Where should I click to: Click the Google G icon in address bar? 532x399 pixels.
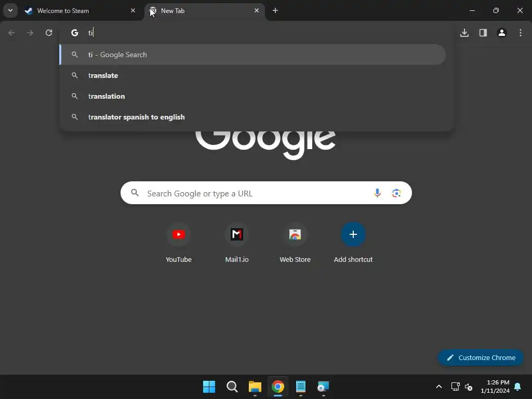pos(75,33)
